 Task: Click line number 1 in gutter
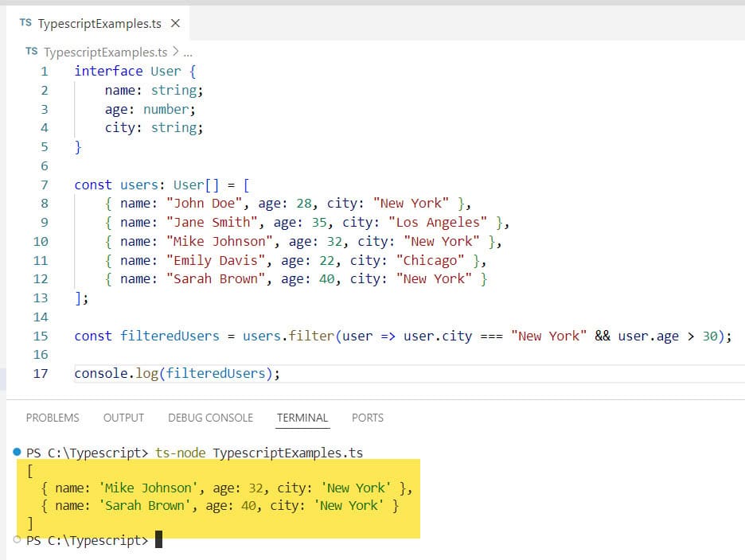(45, 72)
